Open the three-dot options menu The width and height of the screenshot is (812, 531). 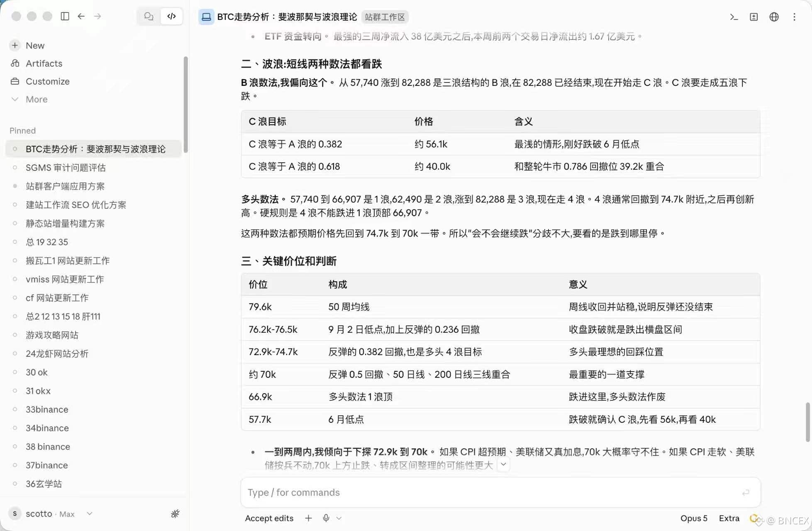pos(794,17)
